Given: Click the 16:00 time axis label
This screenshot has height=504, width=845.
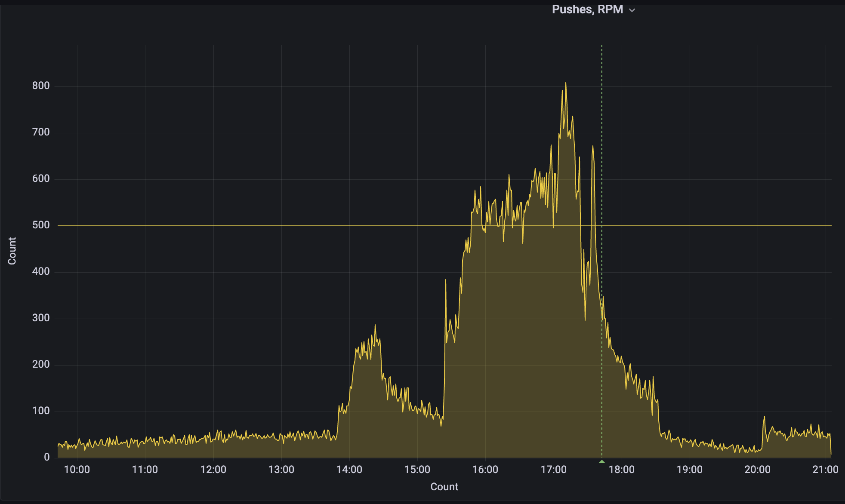Looking at the screenshot, I should [485, 470].
